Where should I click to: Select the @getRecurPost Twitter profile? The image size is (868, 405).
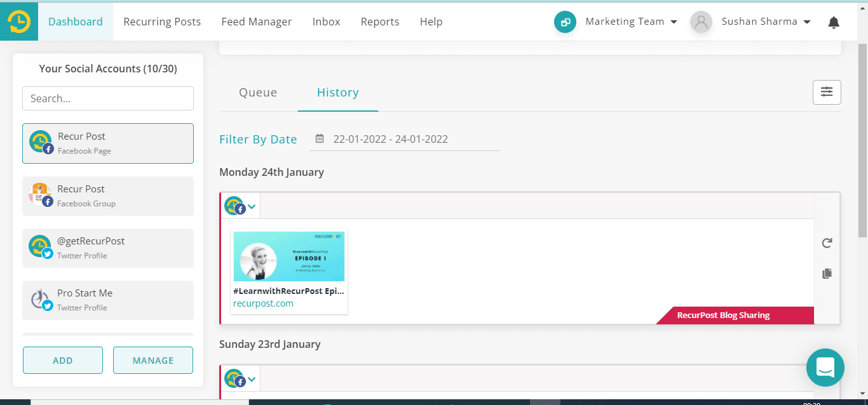coord(108,248)
